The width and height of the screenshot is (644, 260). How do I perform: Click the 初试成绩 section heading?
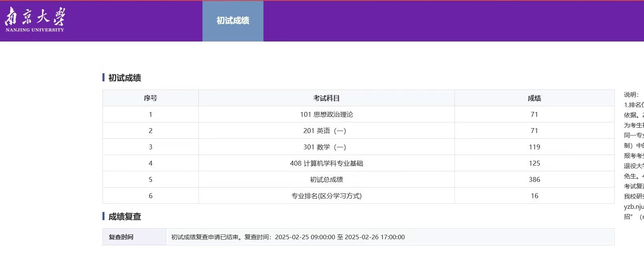pyautogui.click(x=124, y=78)
